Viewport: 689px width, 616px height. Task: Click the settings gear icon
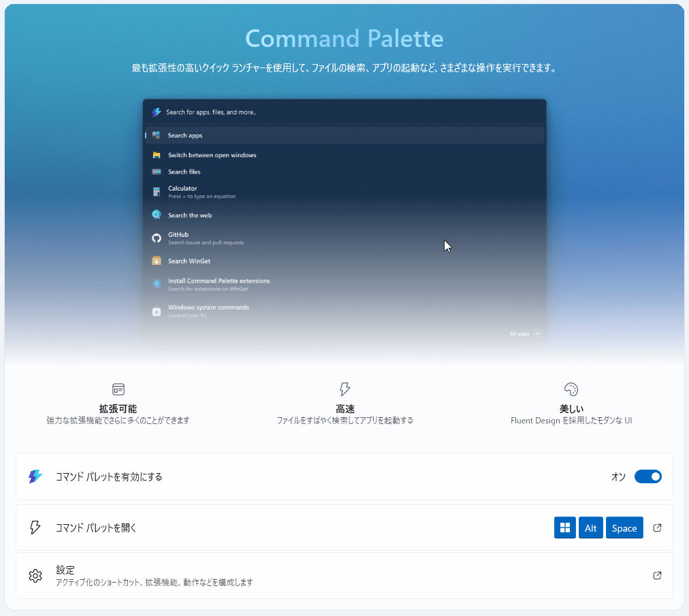click(35, 576)
